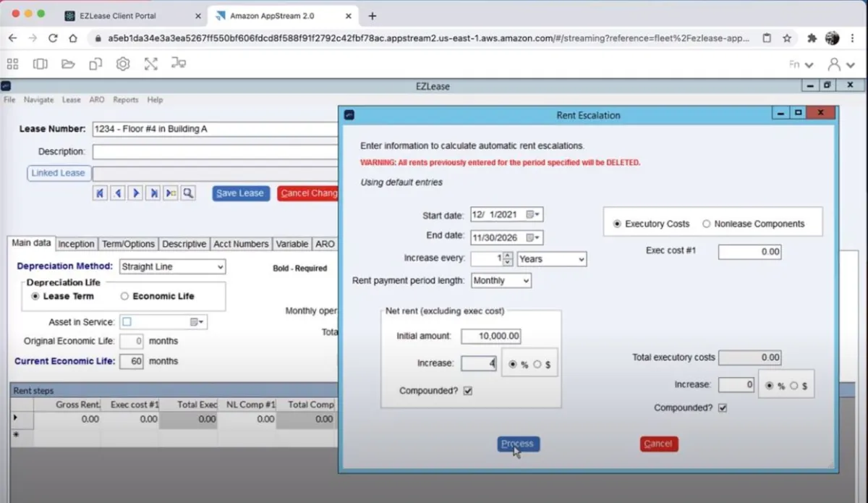Expand Rent payment period length dropdown
This screenshot has width=868, height=503.
tap(526, 280)
